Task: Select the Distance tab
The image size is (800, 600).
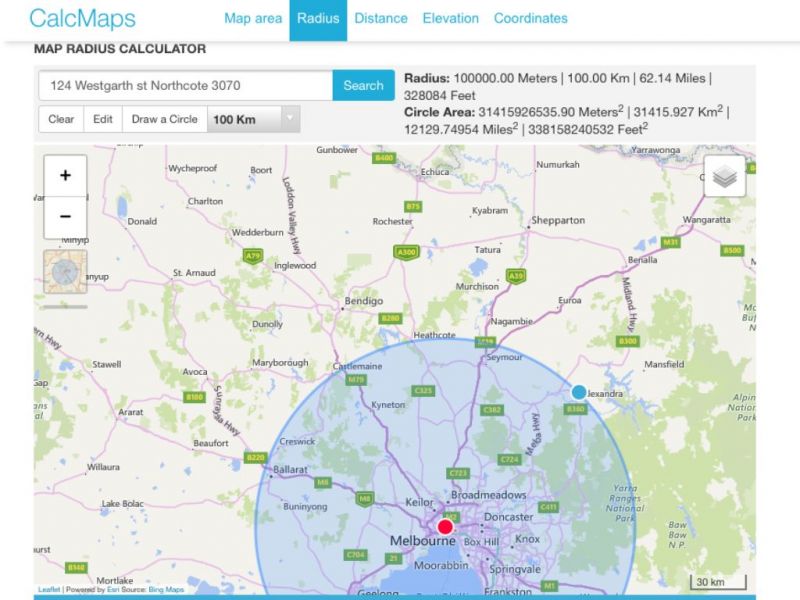Action: coord(381,19)
